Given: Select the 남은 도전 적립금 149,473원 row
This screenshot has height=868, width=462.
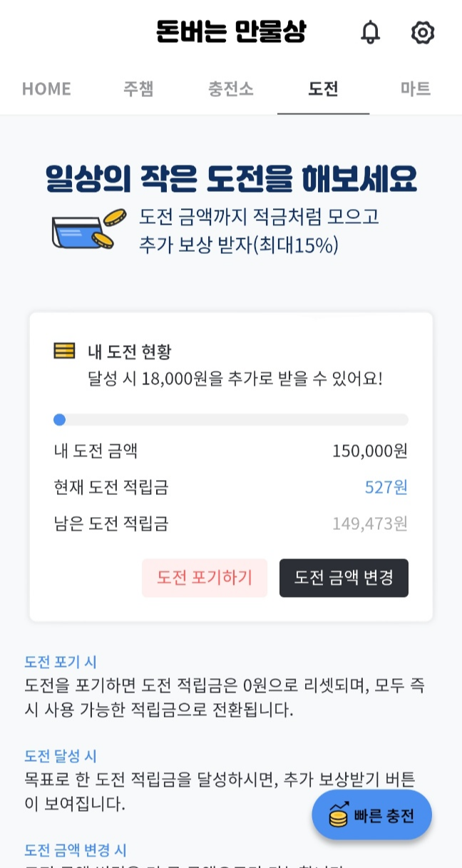Looking at the screenshot, I should [x=230, y=523].
